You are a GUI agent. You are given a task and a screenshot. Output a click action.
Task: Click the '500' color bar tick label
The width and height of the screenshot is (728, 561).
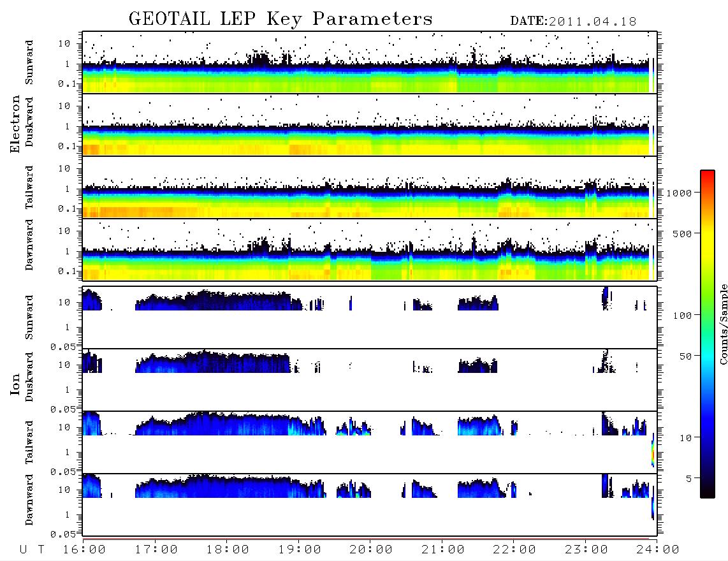click(682, 233)
